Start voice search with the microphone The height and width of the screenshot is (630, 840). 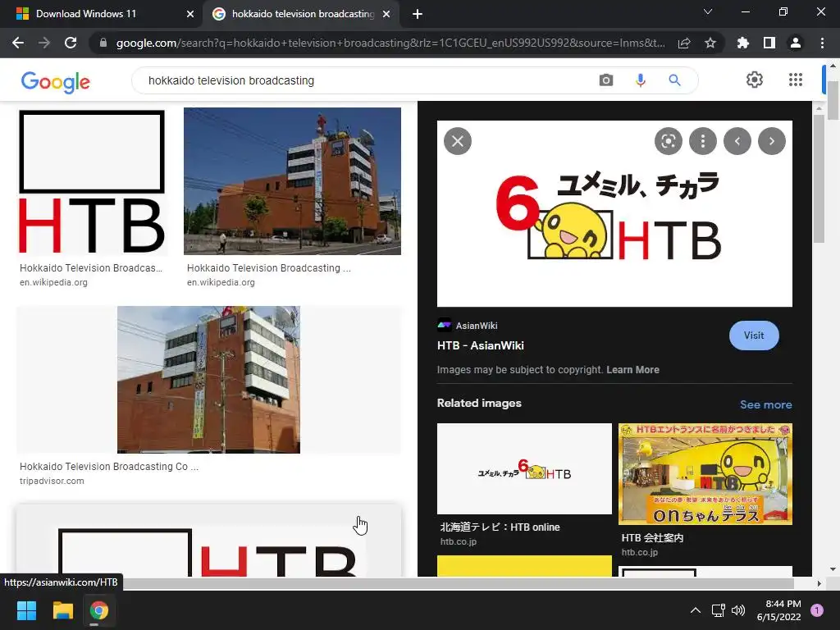click(x=640, y=80)
